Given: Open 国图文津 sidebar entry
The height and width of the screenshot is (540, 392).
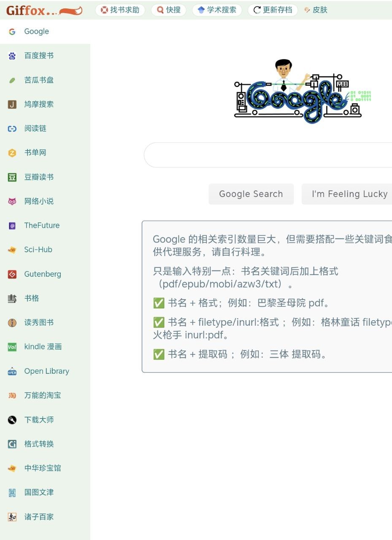Looking at the screenshot, I should pyautogui.click(x=45, y=492).
